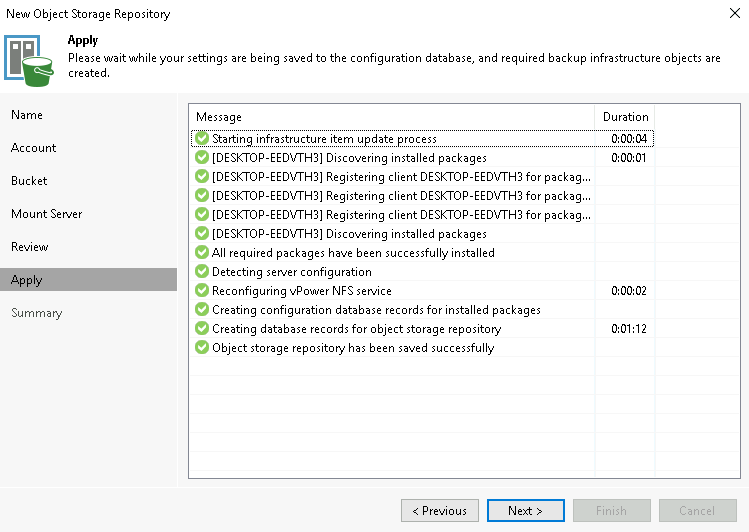
Task: Click the object storage bucket wizard icon
Action: coord(29,61)
